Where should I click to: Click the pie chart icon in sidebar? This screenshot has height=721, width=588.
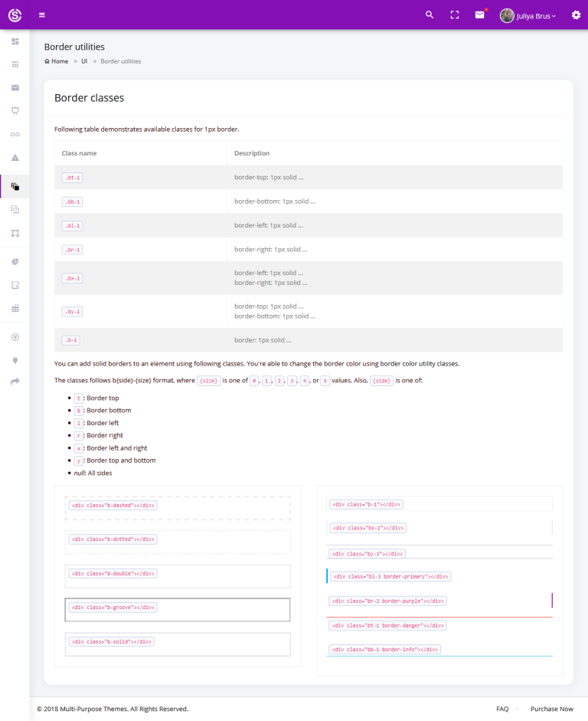pyautogui.click(x=15, y=262)
